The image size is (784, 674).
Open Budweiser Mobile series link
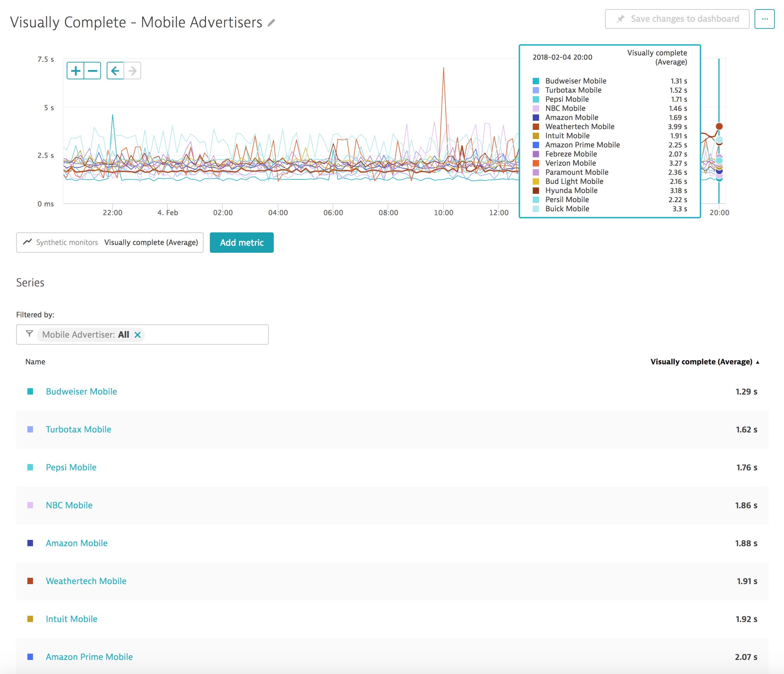coord(81,391)
